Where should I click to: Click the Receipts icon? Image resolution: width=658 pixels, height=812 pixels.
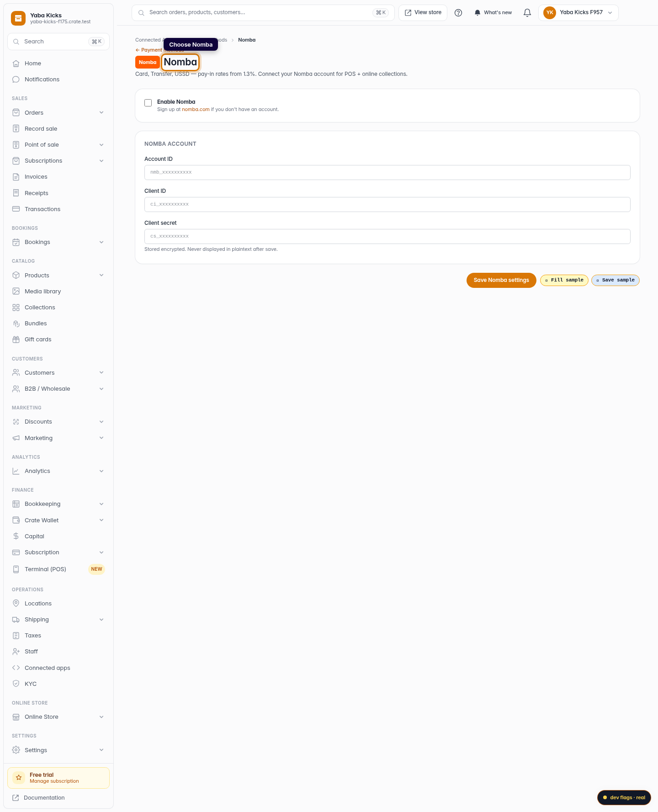[x=16, y=193]
